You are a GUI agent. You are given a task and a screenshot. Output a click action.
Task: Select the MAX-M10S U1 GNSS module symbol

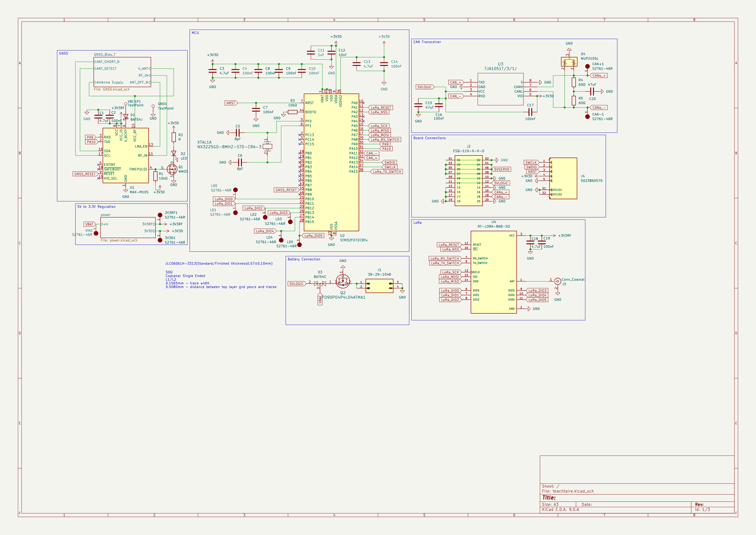[x=126, y=156]
